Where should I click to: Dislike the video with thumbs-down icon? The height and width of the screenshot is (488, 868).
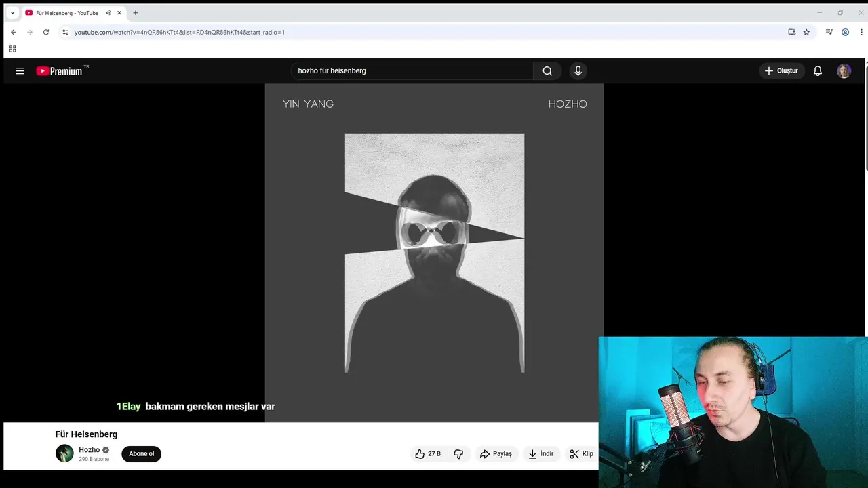coord(458,454)
